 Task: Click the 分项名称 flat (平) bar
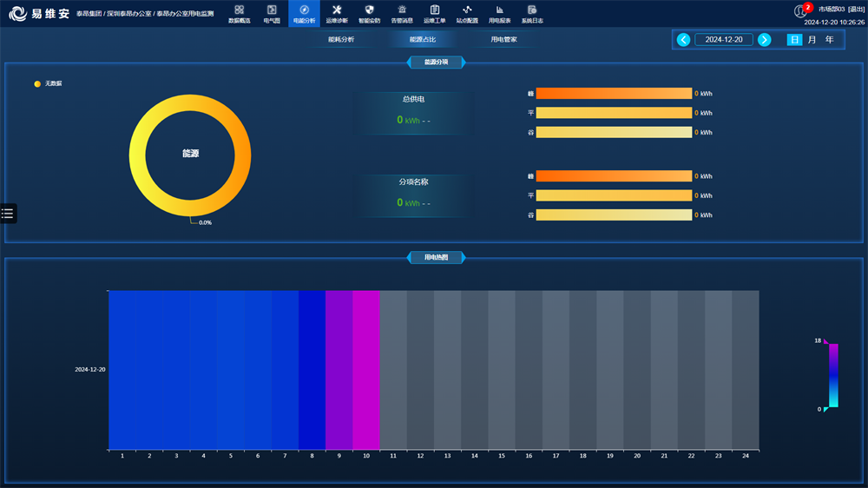pyautogui.click(x=614, y=195)
